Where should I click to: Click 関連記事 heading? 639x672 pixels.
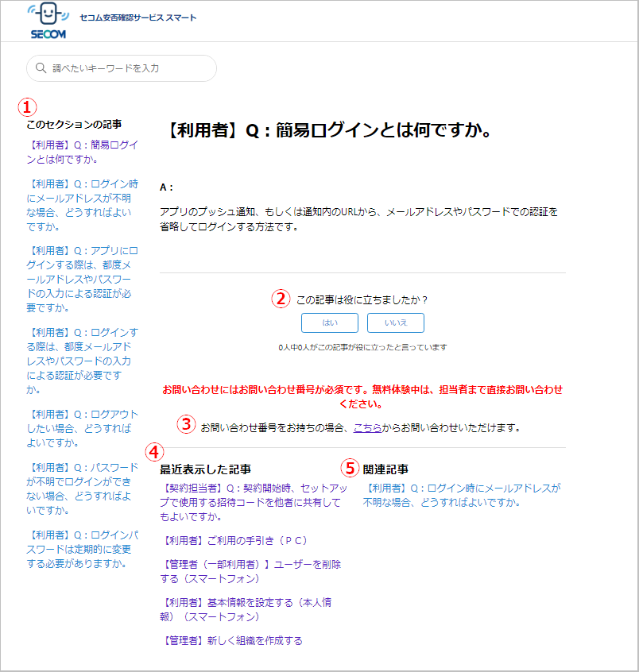point(385,469)
